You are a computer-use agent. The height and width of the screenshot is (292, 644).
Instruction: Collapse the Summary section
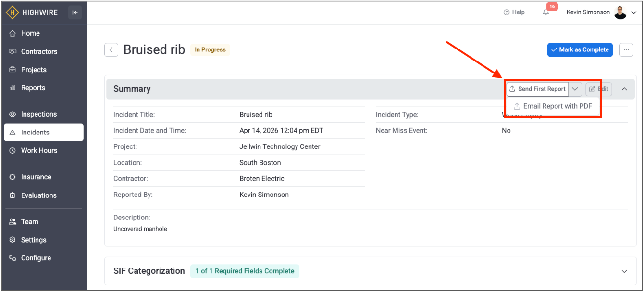[x=624, y=89]
